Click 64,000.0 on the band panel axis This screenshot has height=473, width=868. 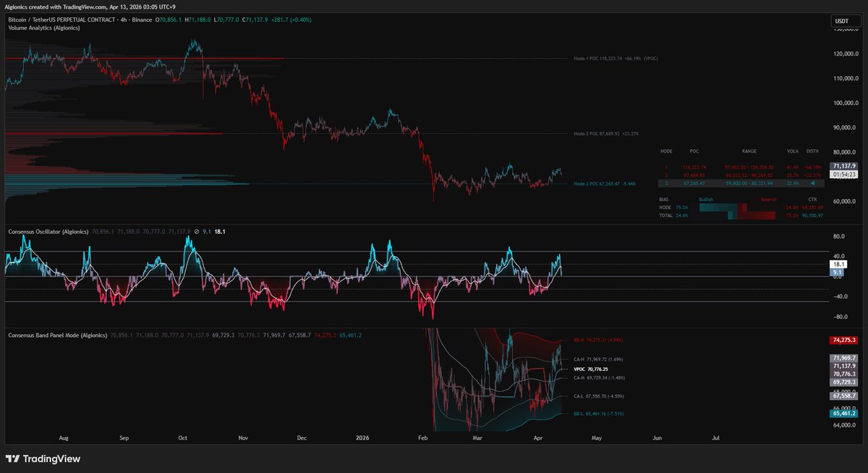coord(843,425)
